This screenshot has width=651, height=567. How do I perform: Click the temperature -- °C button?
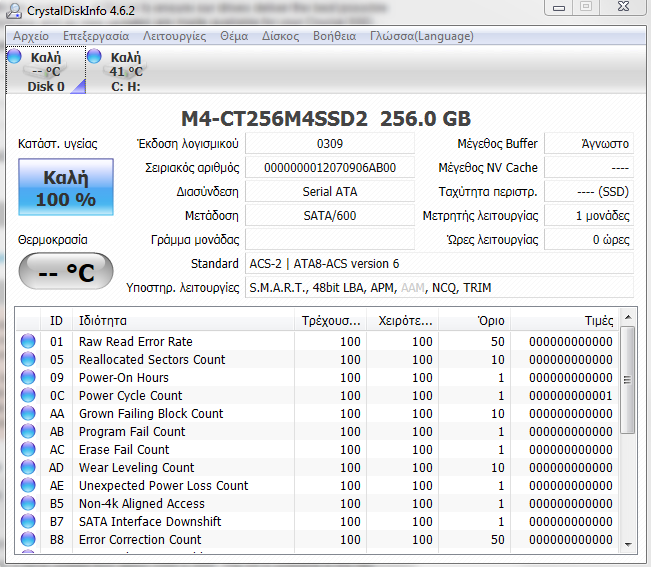pos(66,271)
